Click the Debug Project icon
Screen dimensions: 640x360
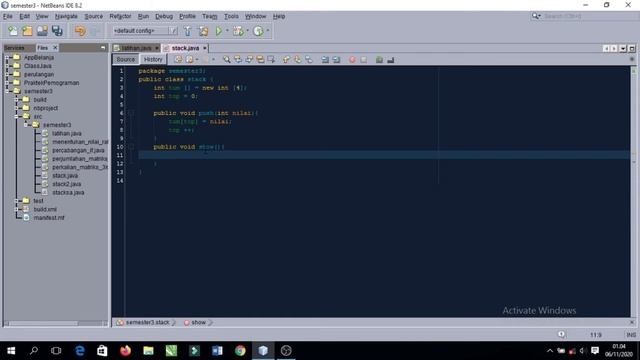tap(238, 31)
